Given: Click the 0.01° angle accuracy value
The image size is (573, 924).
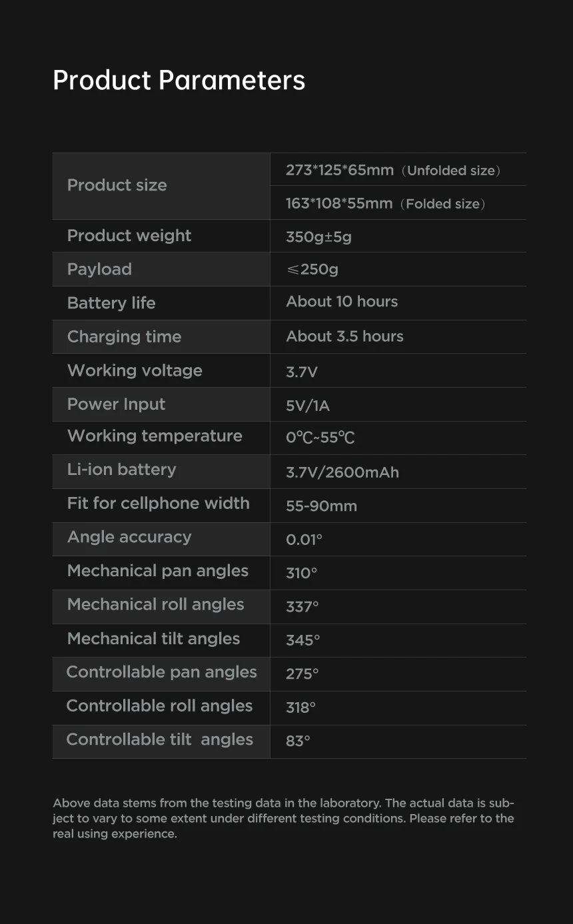Looking at the screenshot, I should [x=304, y=540].
